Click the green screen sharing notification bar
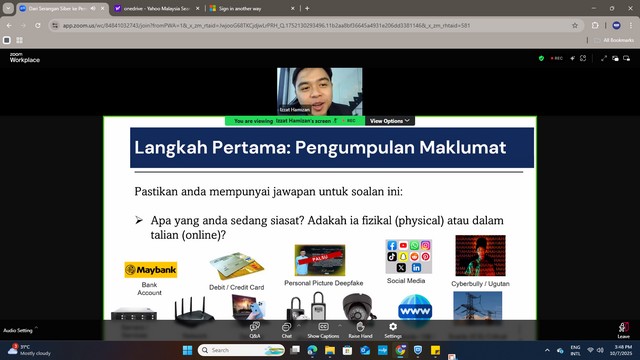The image size is (640, 360). (x=295, y=121)
